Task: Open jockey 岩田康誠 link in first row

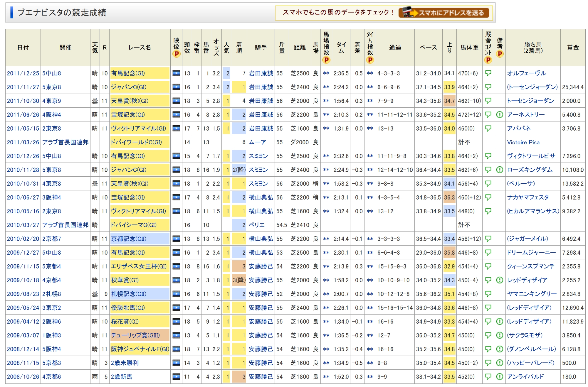Action: [261, 73]
